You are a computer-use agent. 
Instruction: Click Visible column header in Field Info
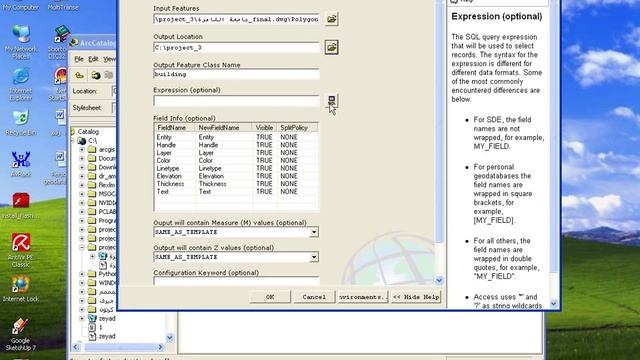tap(264, 128)
